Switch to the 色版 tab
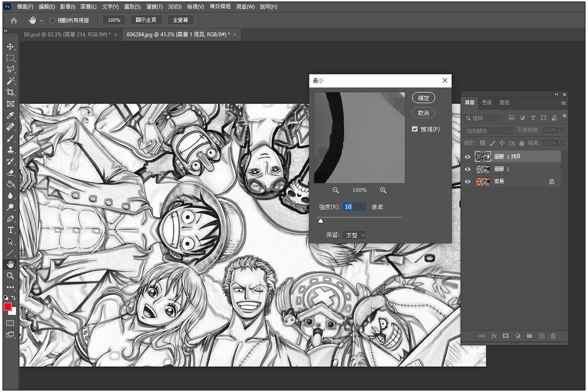 click(x=487, y=103)
